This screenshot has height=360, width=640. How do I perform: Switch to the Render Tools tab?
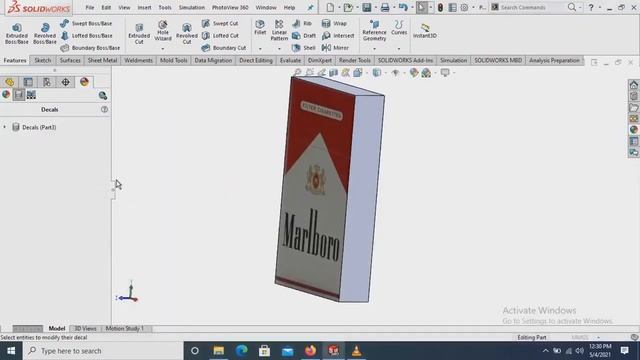click(x=355, y=60)
